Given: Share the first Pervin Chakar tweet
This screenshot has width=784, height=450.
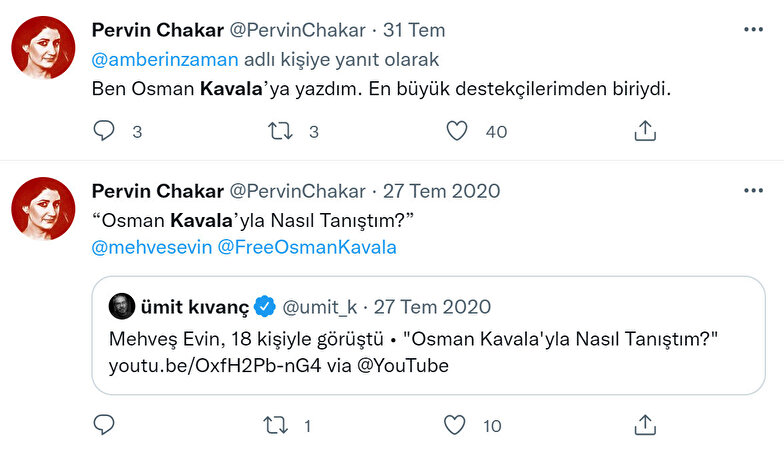Looking at the screenshot, I should point(645,131).
